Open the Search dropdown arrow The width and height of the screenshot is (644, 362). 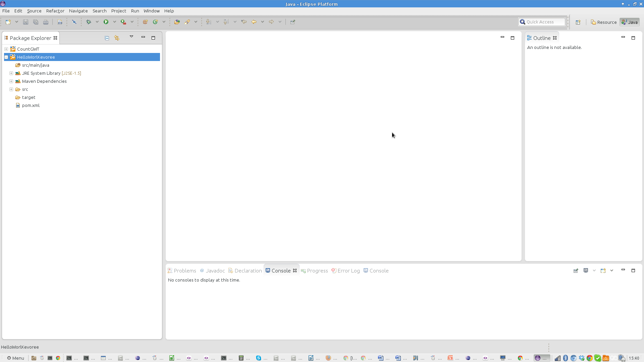[x=196, y=22]
